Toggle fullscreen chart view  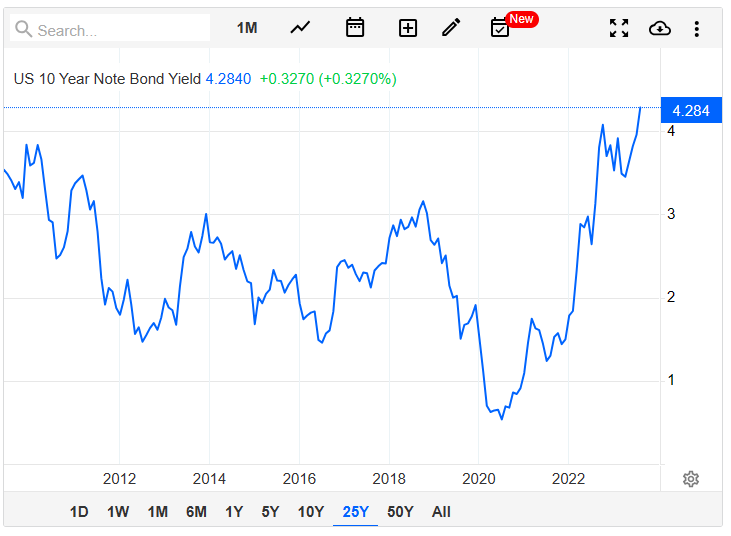click(x=619, y=28)
